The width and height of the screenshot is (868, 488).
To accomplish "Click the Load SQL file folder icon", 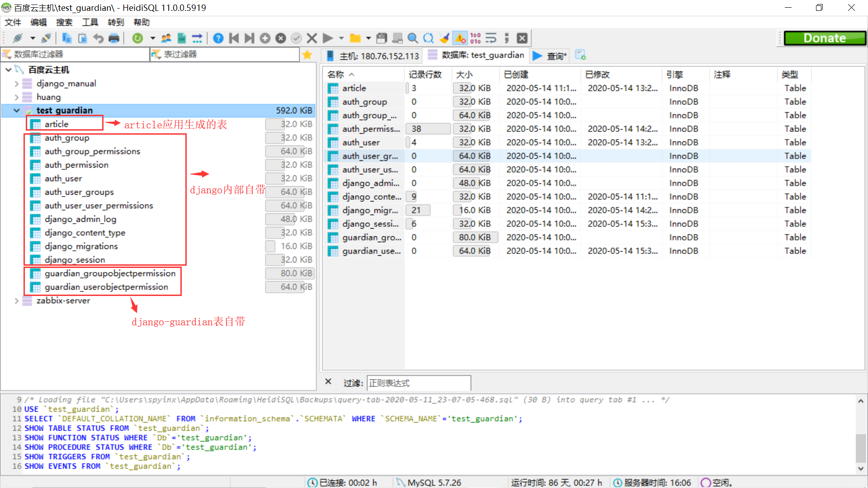I will pos(355,38).
